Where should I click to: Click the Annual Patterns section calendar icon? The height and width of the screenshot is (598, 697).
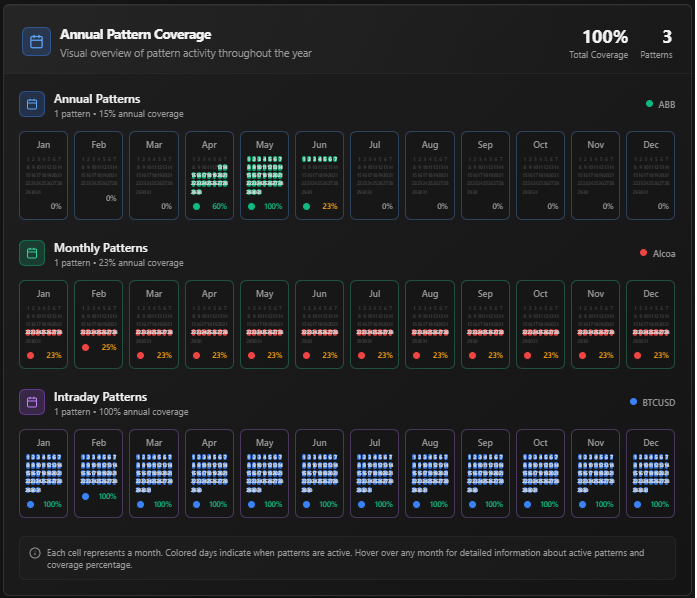pyautogui.click(x=32, y=104)
